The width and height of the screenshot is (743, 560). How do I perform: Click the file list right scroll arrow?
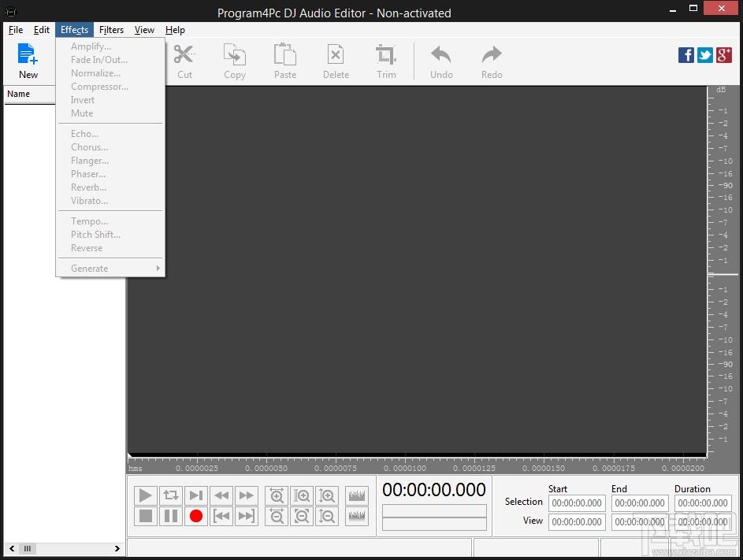click(x=117, y=549)
